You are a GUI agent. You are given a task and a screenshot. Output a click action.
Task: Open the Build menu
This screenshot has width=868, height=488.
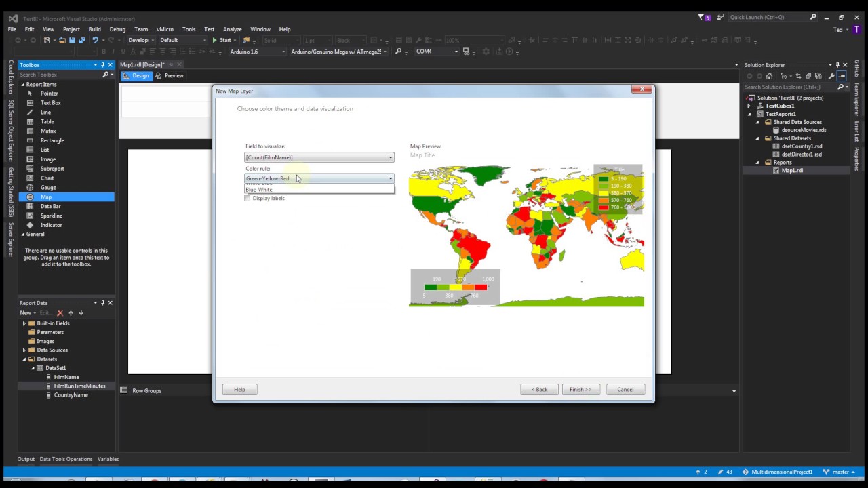pos(94,29)
